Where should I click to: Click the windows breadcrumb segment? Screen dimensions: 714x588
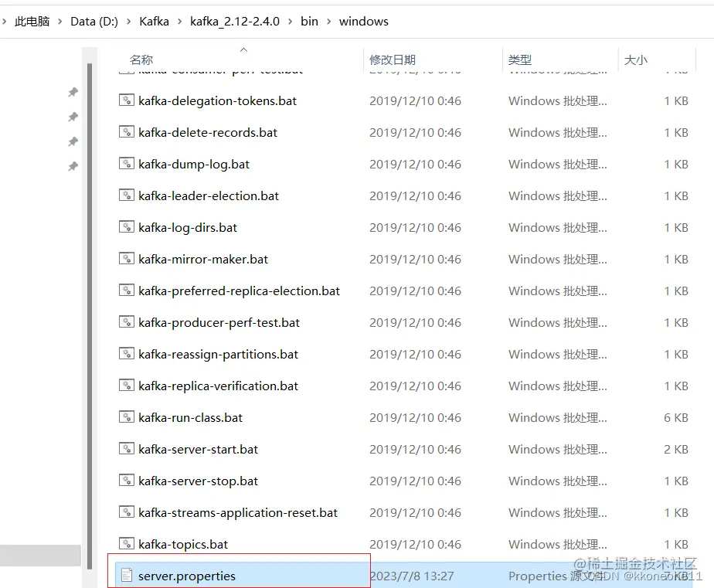[363, 22]
